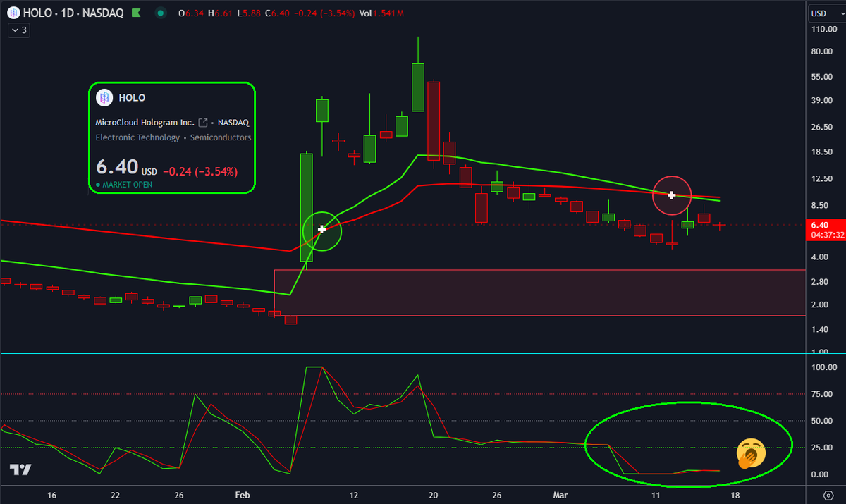Screen dimensions: 846x504
Task: Click 100.00 on the oscillator scale
Action: (823, 367)
